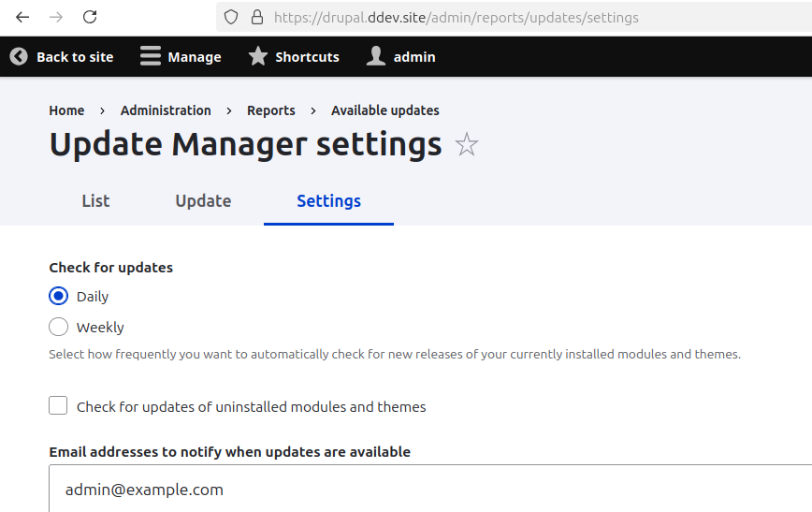Click the Back to site arrow icon
812x512 pixels.
pyautogui.click(x=19, y=56)
